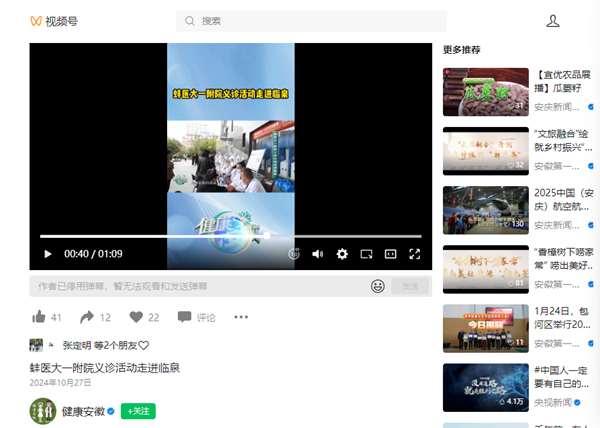
Task: Click title "香樟树下唠家常"
Action: point(564,259)
